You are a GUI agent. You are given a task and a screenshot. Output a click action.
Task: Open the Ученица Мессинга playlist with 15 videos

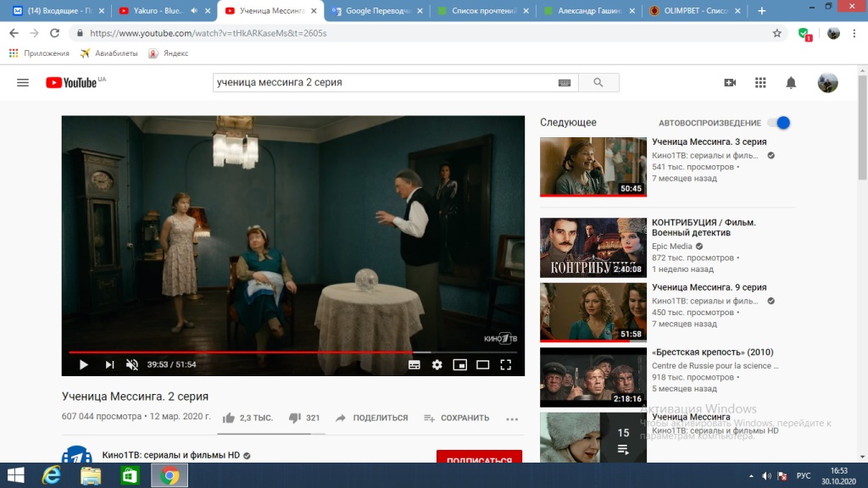[593, 438]
